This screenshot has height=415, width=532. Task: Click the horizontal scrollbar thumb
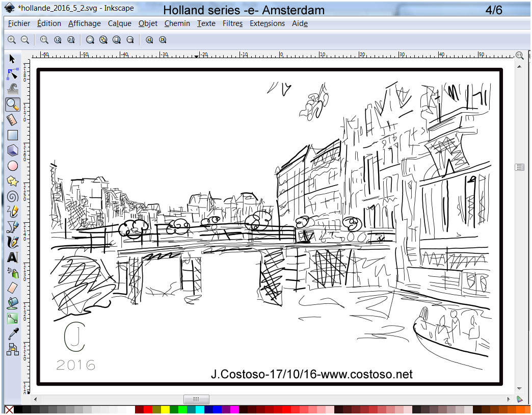(x=196, y=399)
